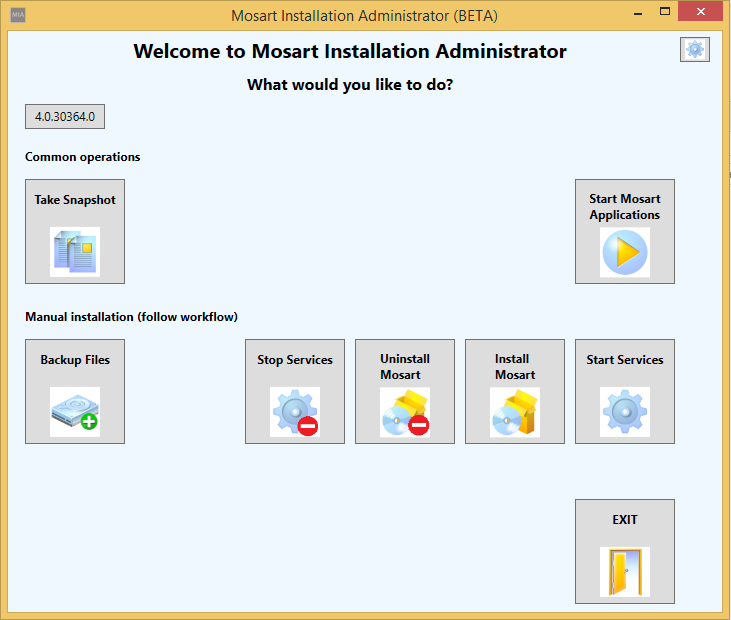Click the 'EXIT' label text
The image size is (731, 620).
click(625, 520)
